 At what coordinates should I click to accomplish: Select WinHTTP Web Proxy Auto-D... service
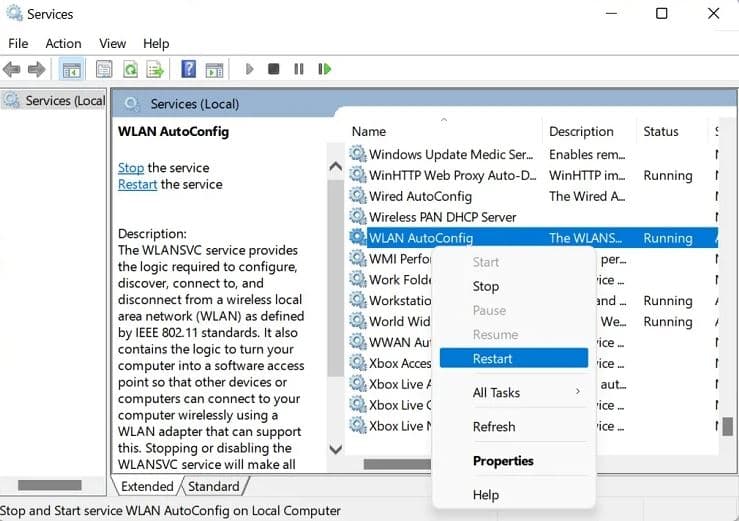point(452,175)
